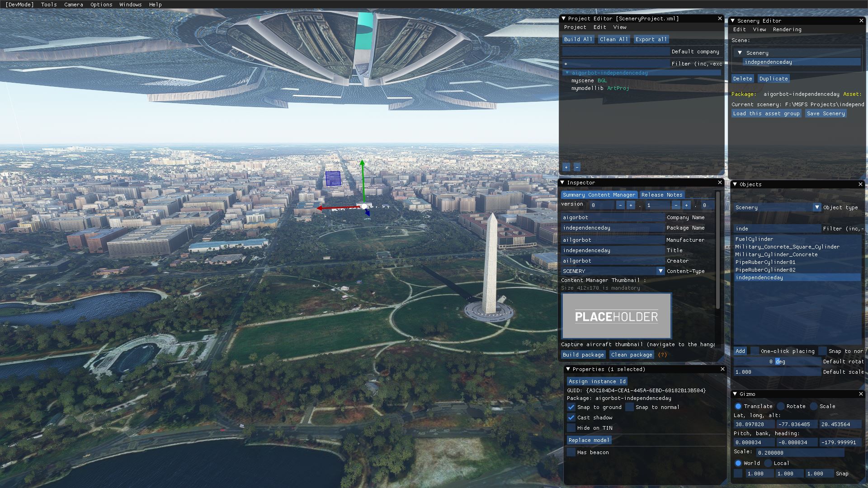This screenshot has width=868, height=488.
Task: Click the (?) help marker beside Clean package
Action: click(x=662, y=355)
